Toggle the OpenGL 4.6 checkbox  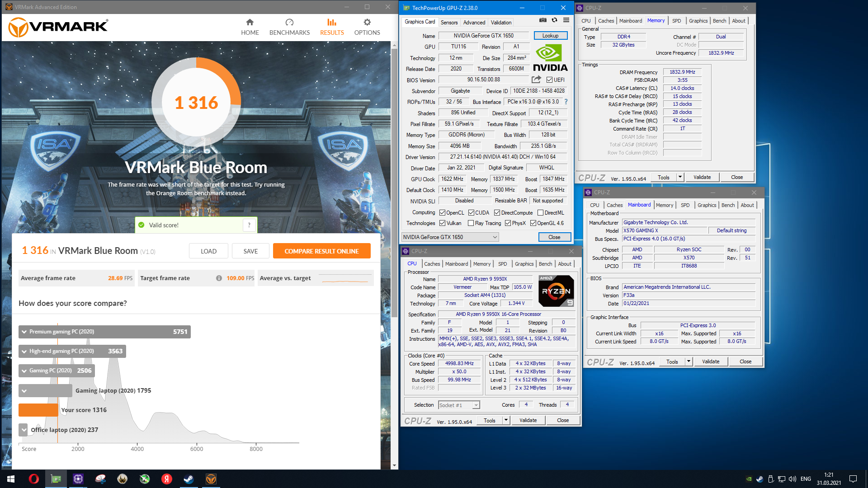533,223
